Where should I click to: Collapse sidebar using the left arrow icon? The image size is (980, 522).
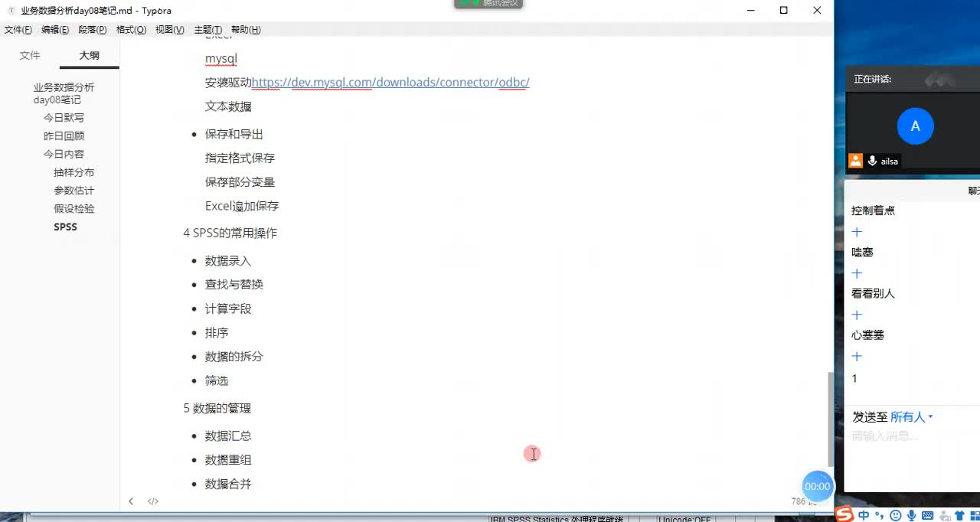pos(131,501)
